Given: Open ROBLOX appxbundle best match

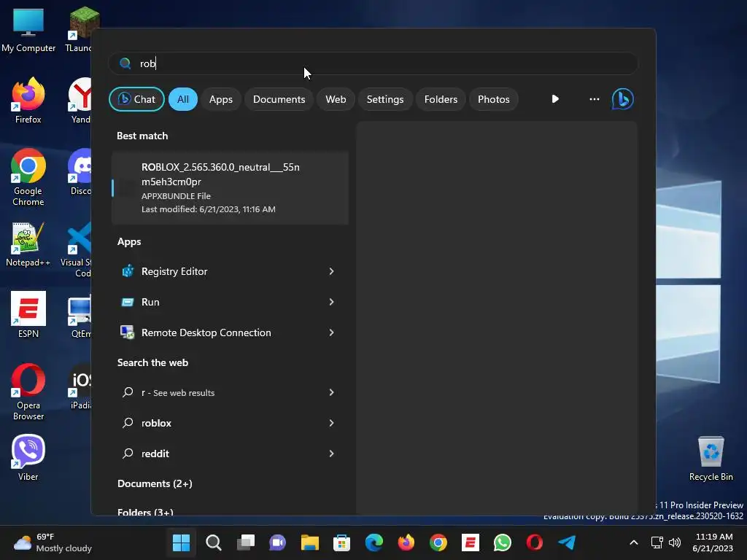Looking at the screenshot, I should 230,187.
